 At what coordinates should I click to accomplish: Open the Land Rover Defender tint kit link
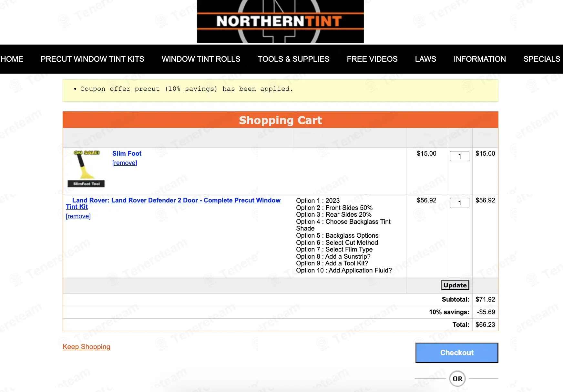point(176,200)
